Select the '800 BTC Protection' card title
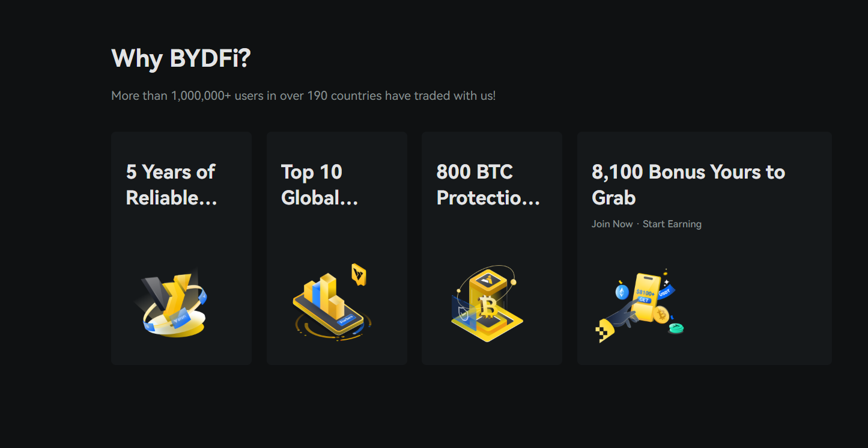This screenshot has width=868, height=448. (x=488, y=185)
